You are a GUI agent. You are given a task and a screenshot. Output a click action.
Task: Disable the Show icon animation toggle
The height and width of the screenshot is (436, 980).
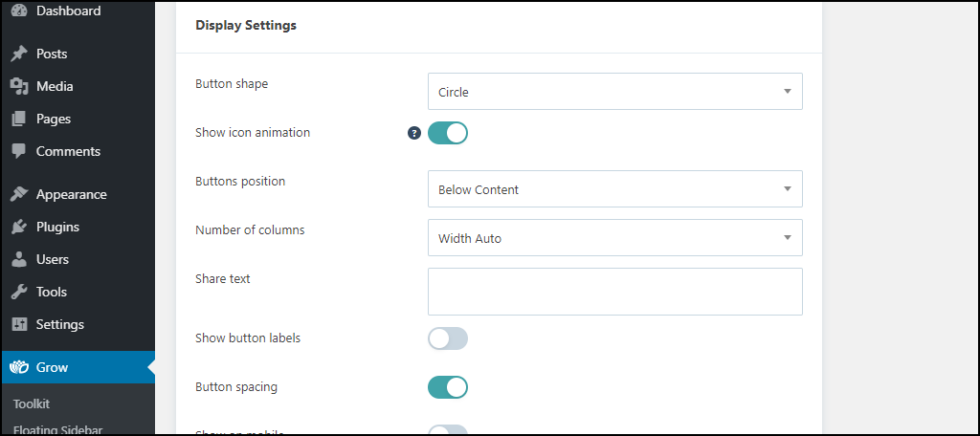pyautogui.click(x=448, y=132)
